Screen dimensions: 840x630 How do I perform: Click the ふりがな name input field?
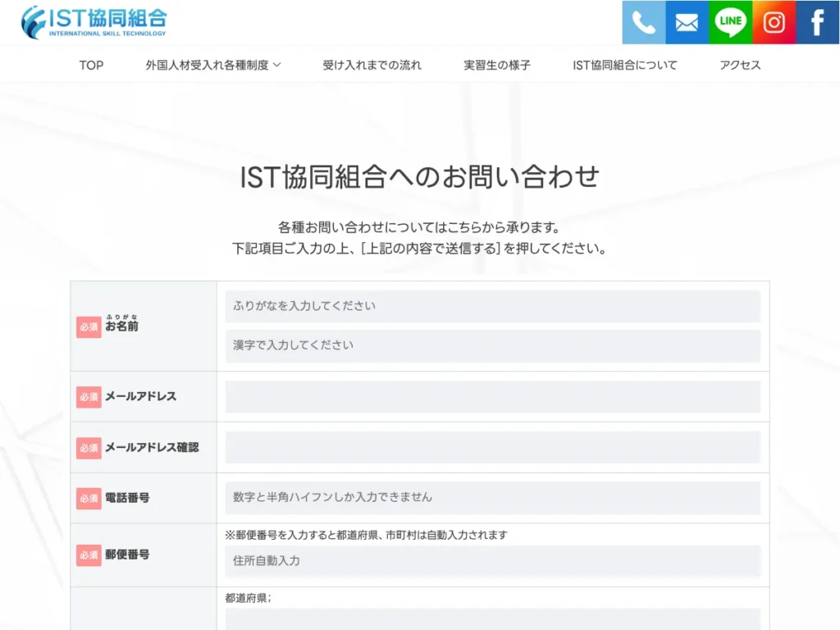(493, 307)
